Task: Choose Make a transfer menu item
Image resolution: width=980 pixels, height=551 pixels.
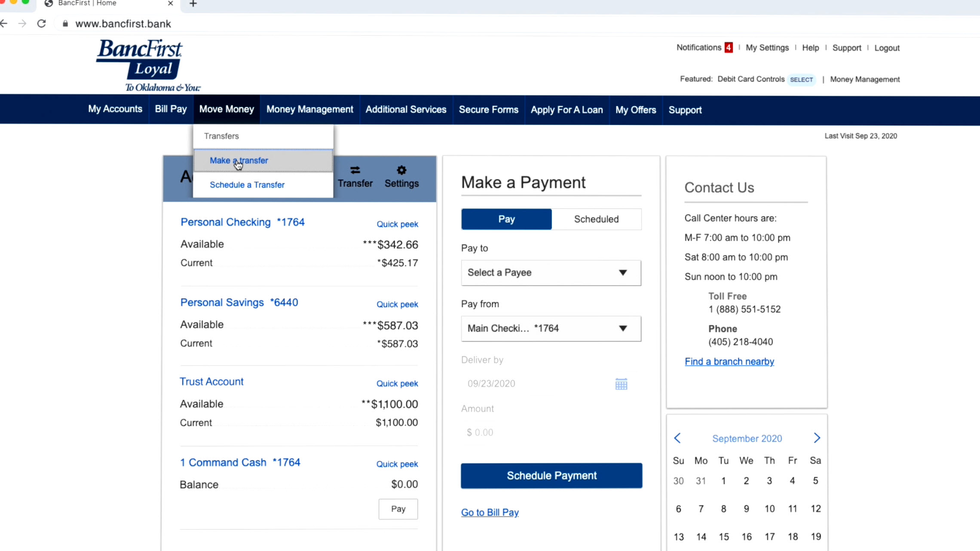Action: (239, 160)
